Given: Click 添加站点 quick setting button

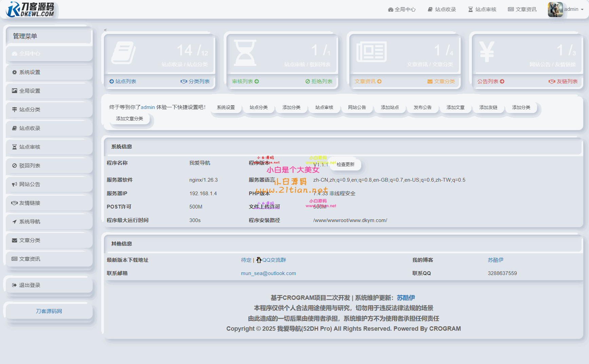Looking at the screenshot, I should (x=390, y=107).
